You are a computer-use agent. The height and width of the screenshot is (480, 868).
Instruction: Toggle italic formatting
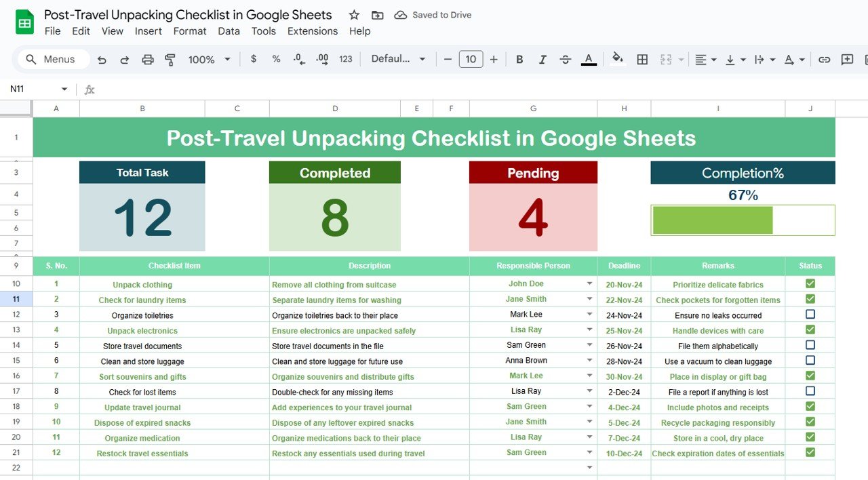[542, 60]
